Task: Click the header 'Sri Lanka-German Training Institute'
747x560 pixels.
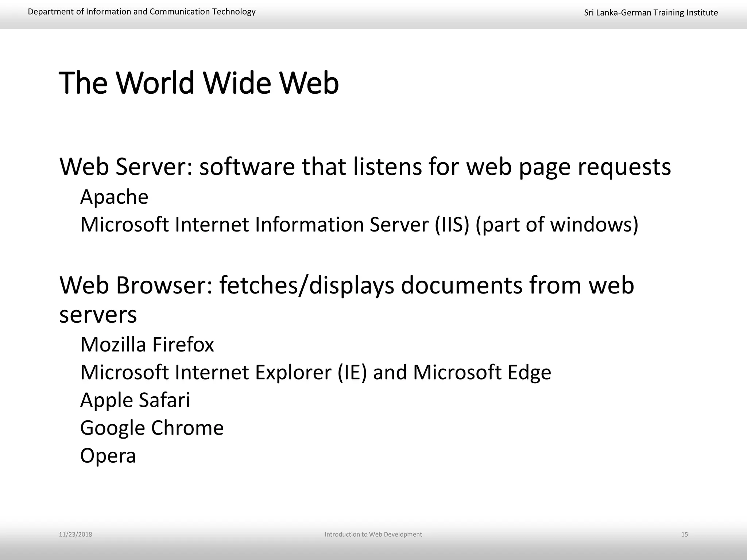Action: pyautogui.click(x=651, y=13)
